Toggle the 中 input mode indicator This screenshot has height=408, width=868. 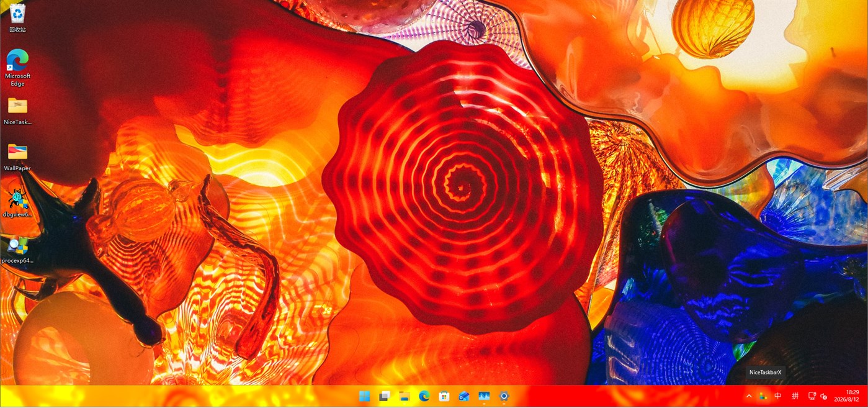pos(778,396)
